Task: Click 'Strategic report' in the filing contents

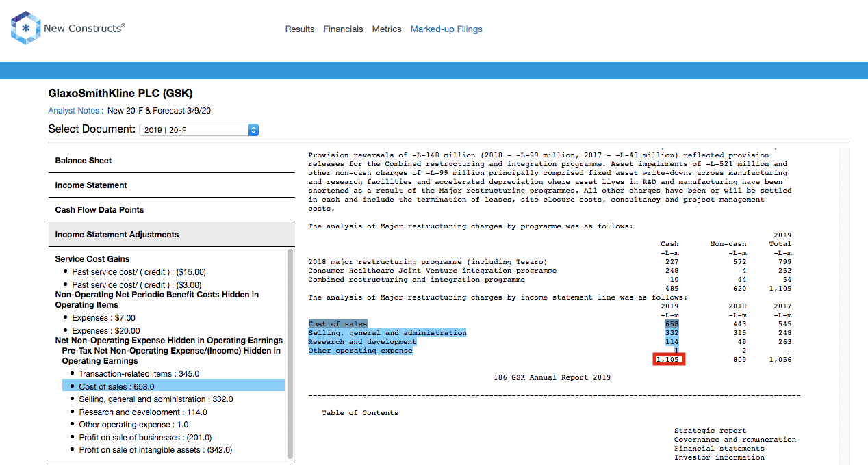Action: pyautogui.click(x=710, y=431)
